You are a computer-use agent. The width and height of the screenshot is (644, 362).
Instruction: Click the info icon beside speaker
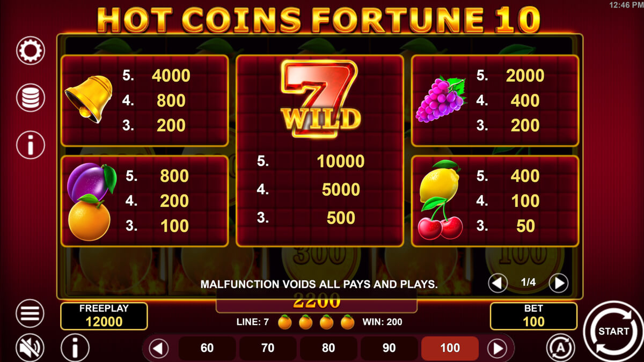pyautogui.click(x=75, y=348)
